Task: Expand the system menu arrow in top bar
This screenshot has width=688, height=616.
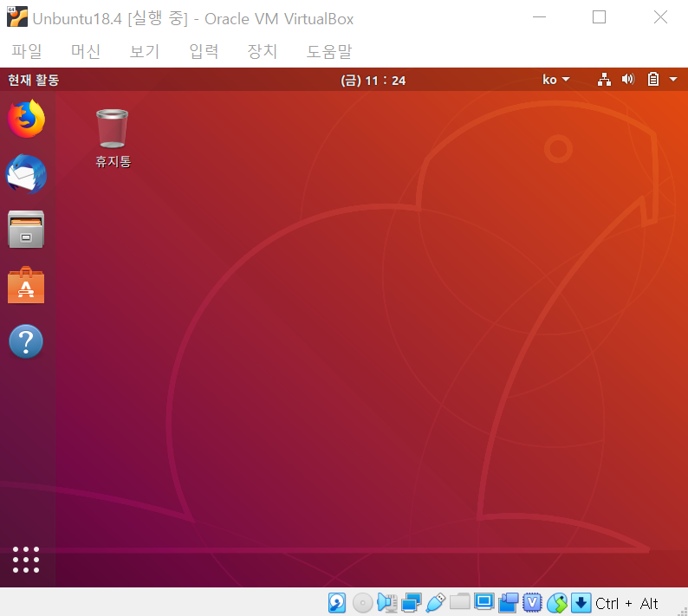Action: 673,80
